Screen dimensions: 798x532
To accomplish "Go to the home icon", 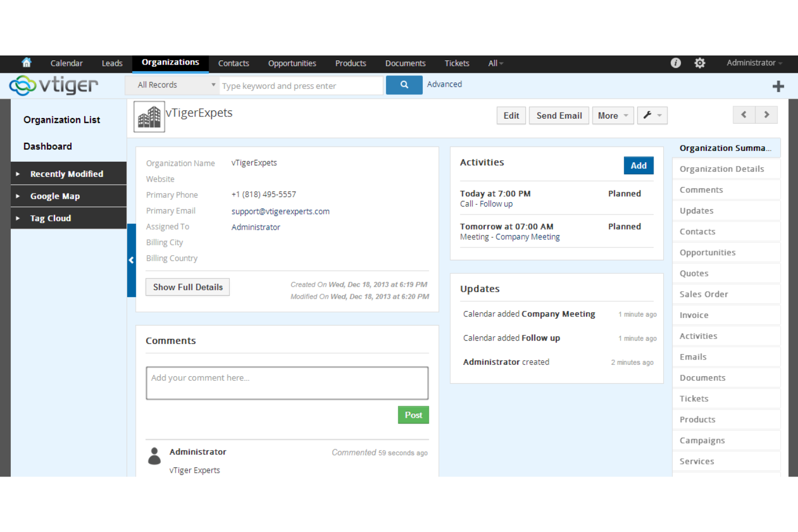I will tap(26, 63).
